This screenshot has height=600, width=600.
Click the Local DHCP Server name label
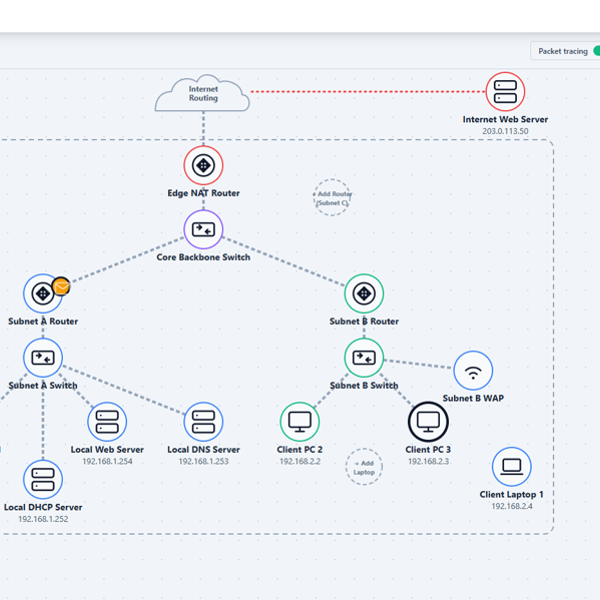(x=43, y=507)
